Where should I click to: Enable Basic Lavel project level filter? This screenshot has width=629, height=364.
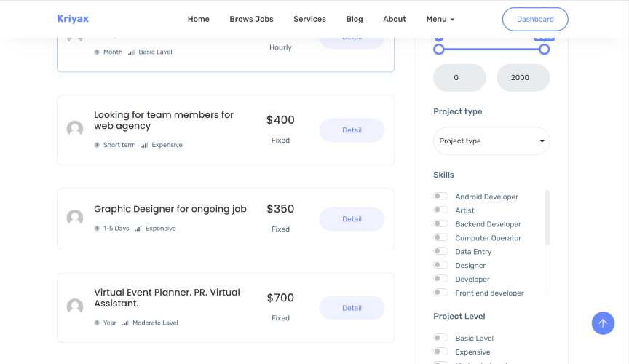click(x=440, y=338)
